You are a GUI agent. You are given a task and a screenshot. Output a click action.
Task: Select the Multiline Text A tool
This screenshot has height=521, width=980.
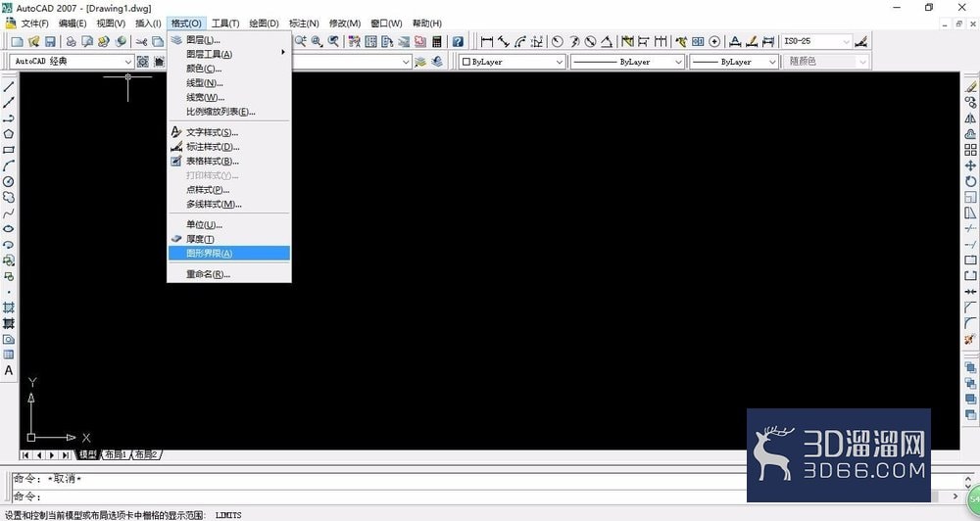tap(9, 370)
